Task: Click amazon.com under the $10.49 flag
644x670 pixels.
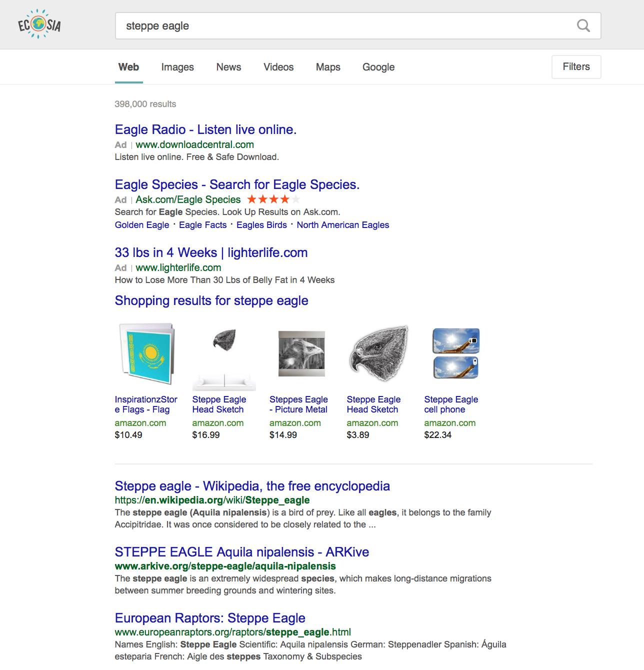Action: (x=140, y=423)
